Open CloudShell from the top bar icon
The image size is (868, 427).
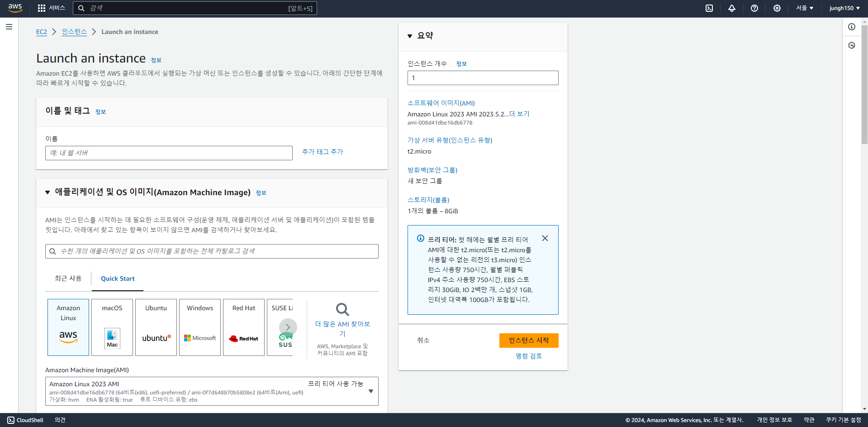(709, 8)
